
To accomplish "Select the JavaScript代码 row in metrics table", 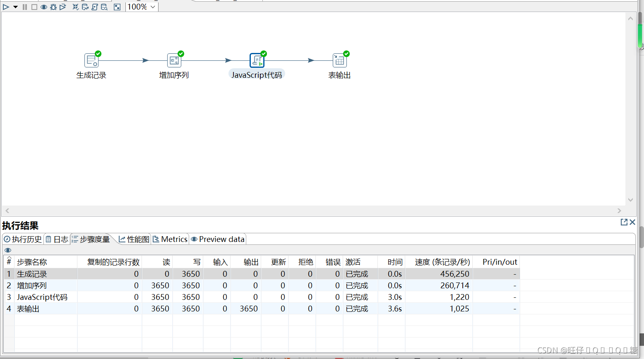I will click(262, 297).
